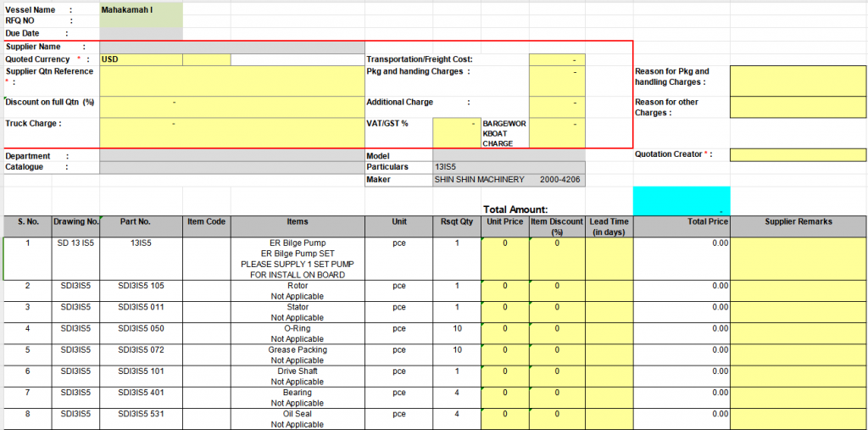Select the Pkg and handling Charges value cell
Screen dimensions: 868x430
coord(556,81)
